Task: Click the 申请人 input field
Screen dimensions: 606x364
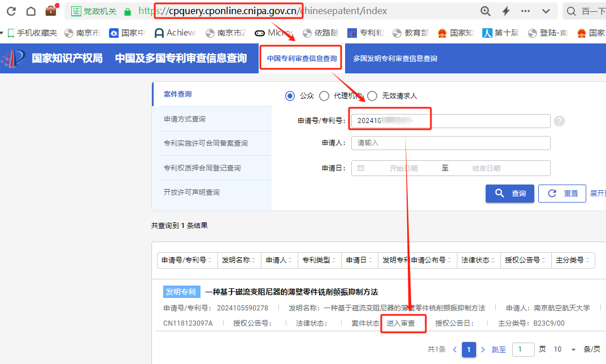Action: point(450,143)
